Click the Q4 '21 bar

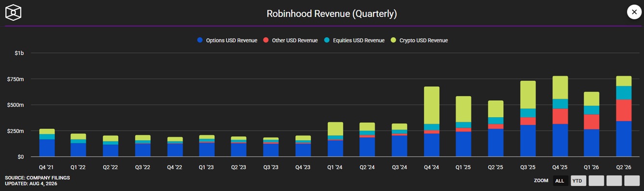pyautogui.click(x=47, y=143)
